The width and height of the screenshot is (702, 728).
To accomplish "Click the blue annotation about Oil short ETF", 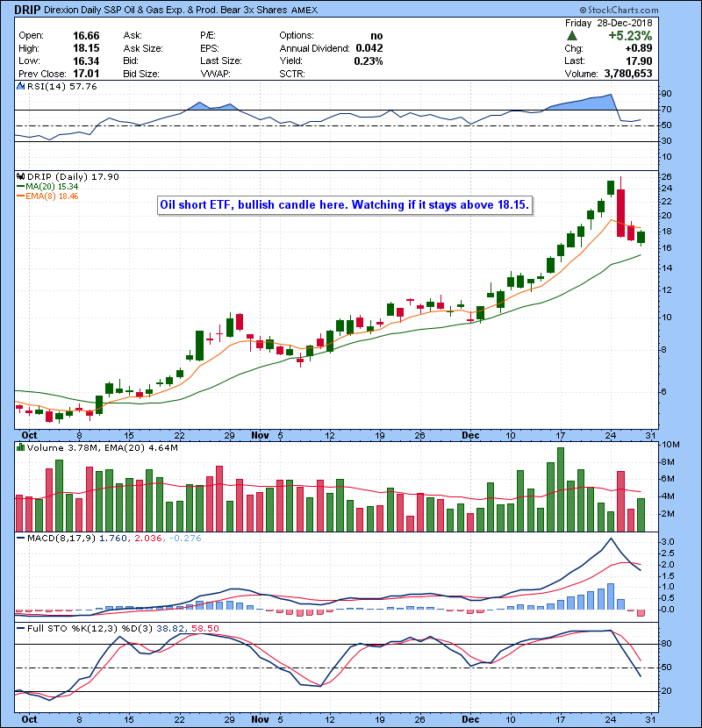I will 345,204.
